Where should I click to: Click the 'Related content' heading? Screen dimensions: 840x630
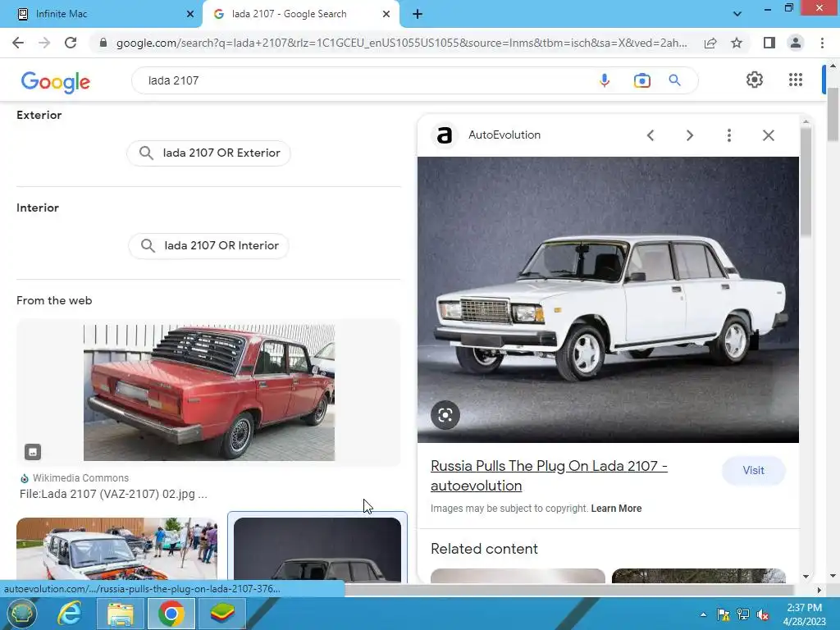[484, 549]
